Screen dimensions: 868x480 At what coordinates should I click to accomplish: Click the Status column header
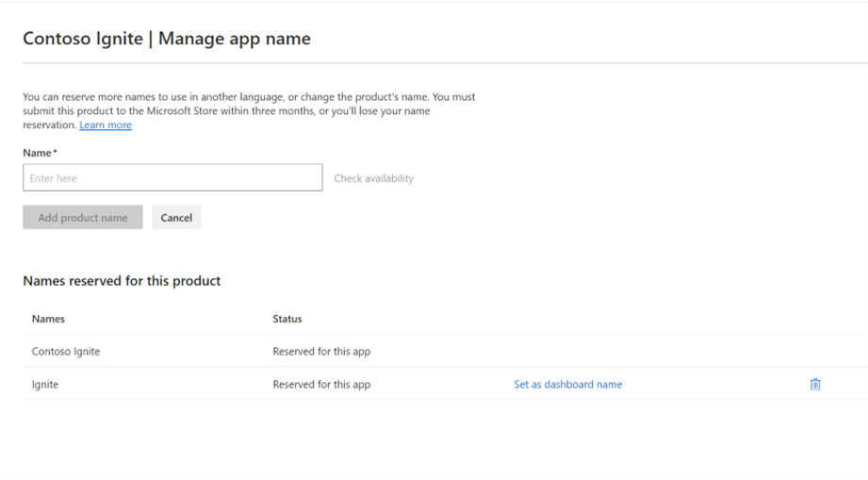(x=287, y=319)
